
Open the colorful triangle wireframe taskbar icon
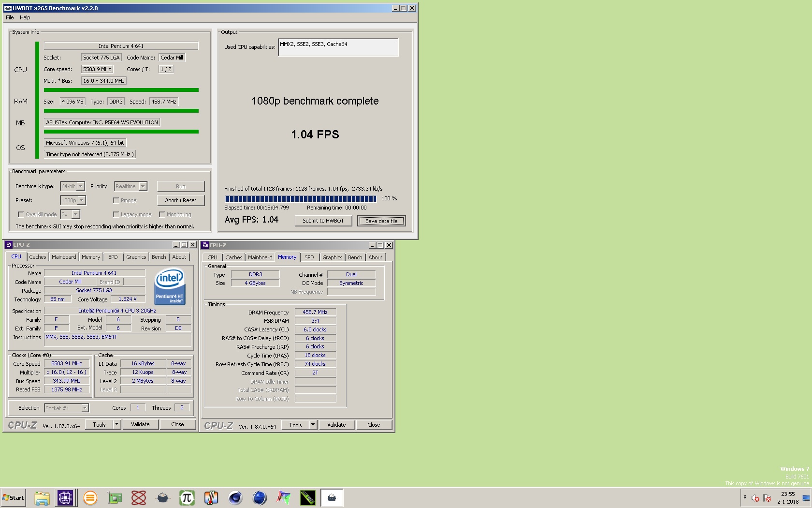(284, 498)
